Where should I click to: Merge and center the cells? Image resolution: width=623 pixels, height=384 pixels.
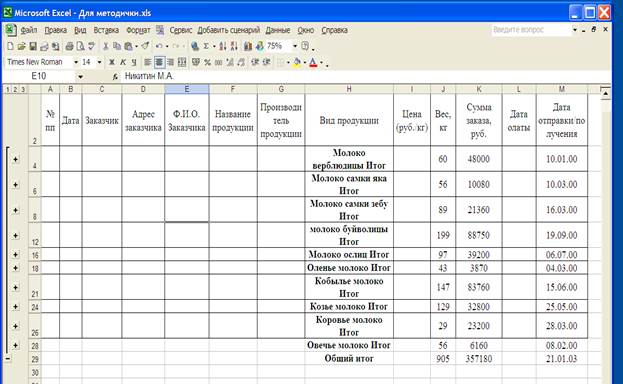point(182,62)
